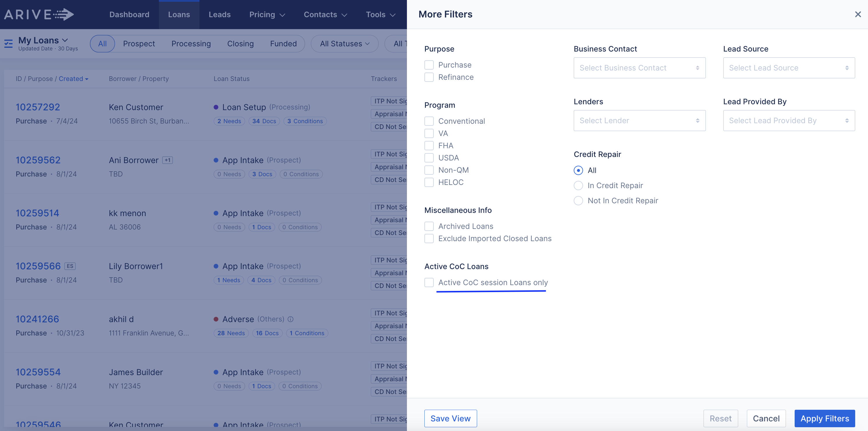Tick Active CoC session Loans only
The width and height of the screenshot is (868, 431).
pos(429,282)
